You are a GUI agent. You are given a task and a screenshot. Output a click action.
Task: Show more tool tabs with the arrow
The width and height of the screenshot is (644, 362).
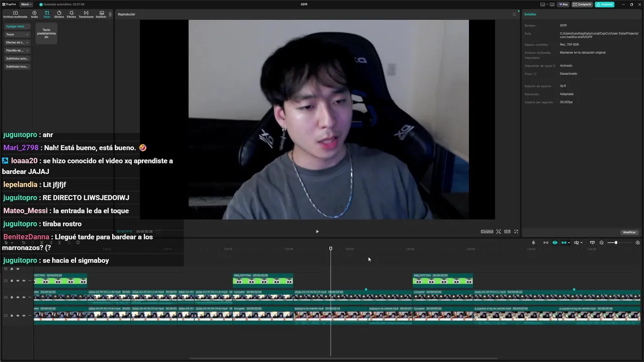(x=110, y=14)
